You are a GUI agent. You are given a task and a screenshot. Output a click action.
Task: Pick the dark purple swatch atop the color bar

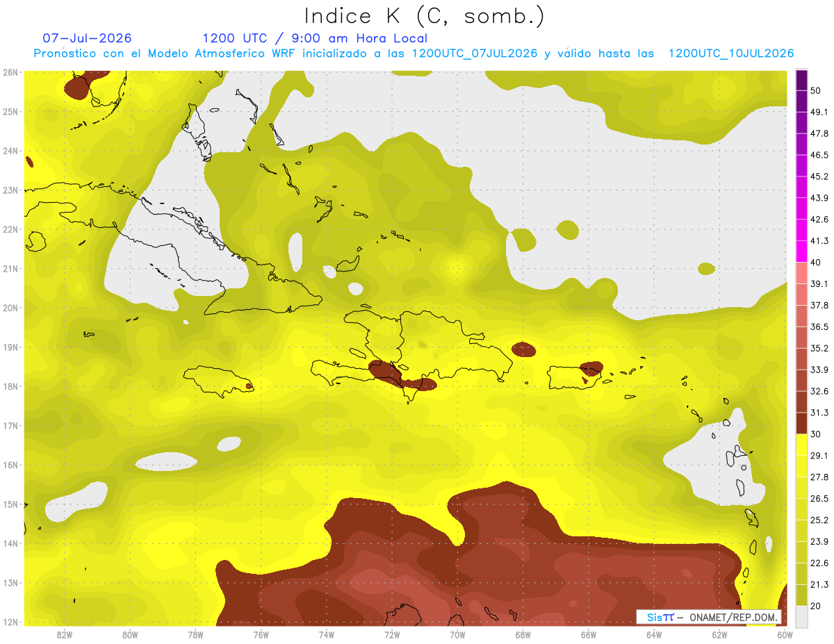pos(801,81)
